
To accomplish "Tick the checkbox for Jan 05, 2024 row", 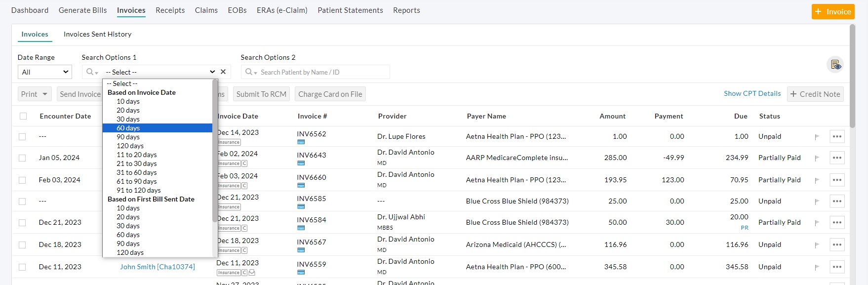I will (22, 158).
